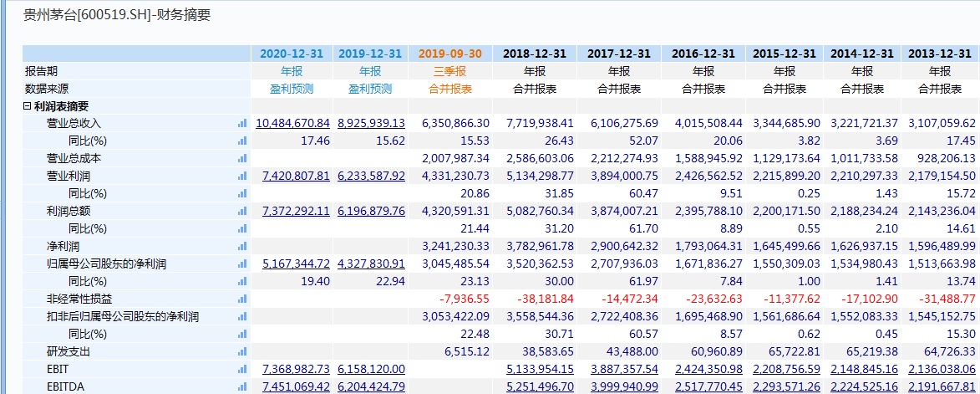Select net profit cell 3,241,230.33
This screenshot has width=980, height=394.
455,247
